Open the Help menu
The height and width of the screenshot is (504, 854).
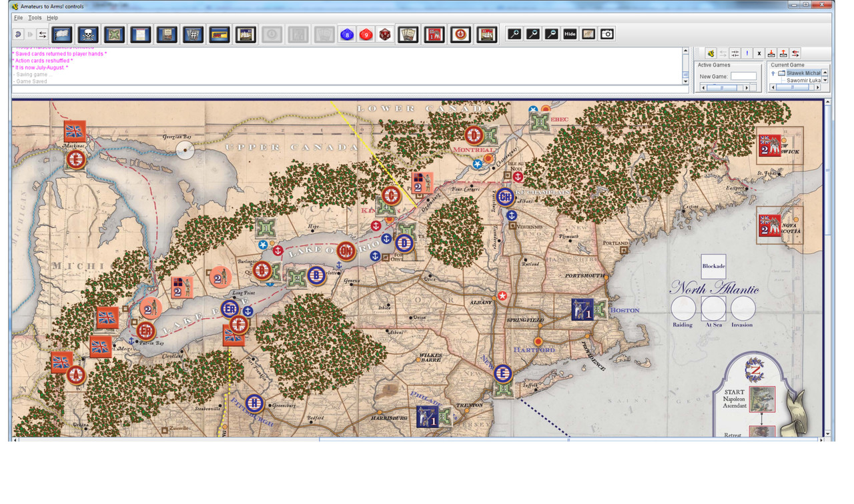(52, 17)
